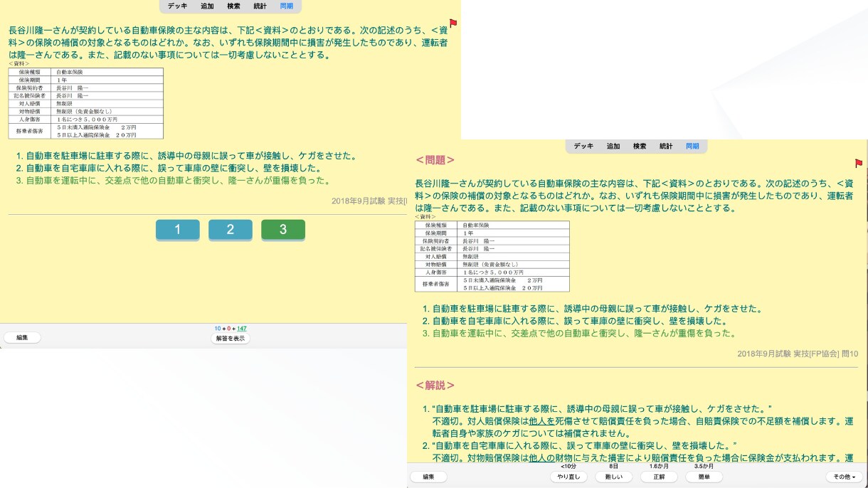
Task: Rate card with 簡単 button
Action: point(704,477)
